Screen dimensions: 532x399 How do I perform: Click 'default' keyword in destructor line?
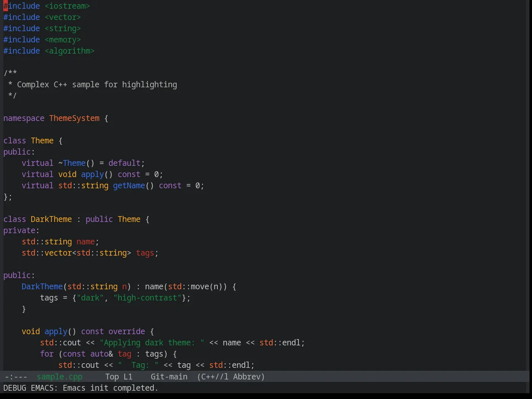point(124,163)
